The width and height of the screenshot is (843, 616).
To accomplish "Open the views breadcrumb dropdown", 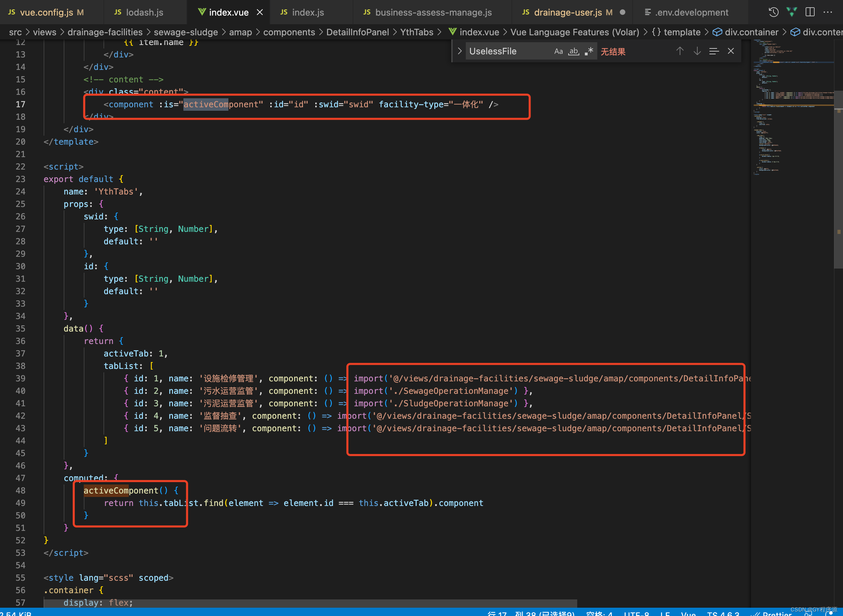I will coord(45,32).
